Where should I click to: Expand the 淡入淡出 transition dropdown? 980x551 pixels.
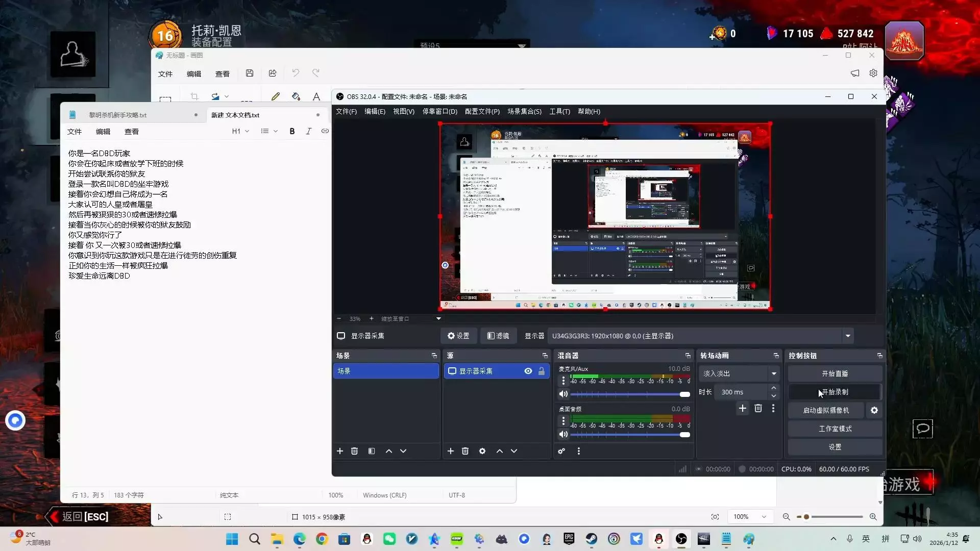[x=774, y=373]
